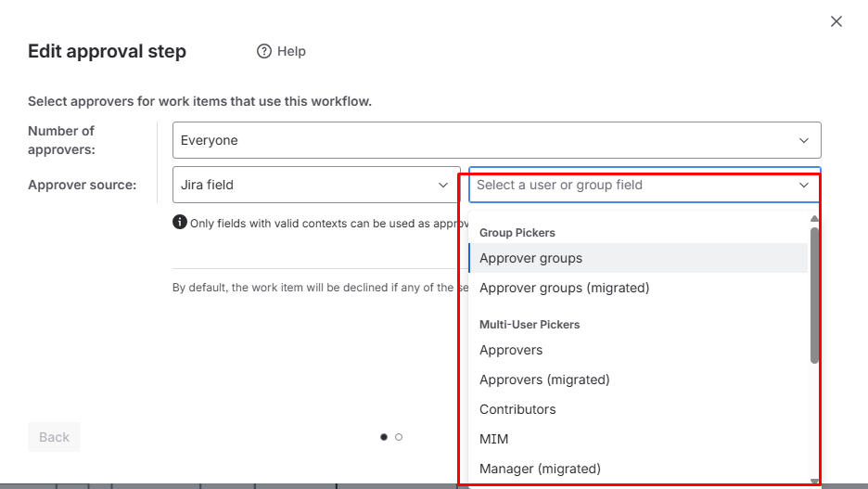Go to second step pagination dot
The width and height of the screenshot is (868, 489).
pyautogui.click(x=399, y=437)
